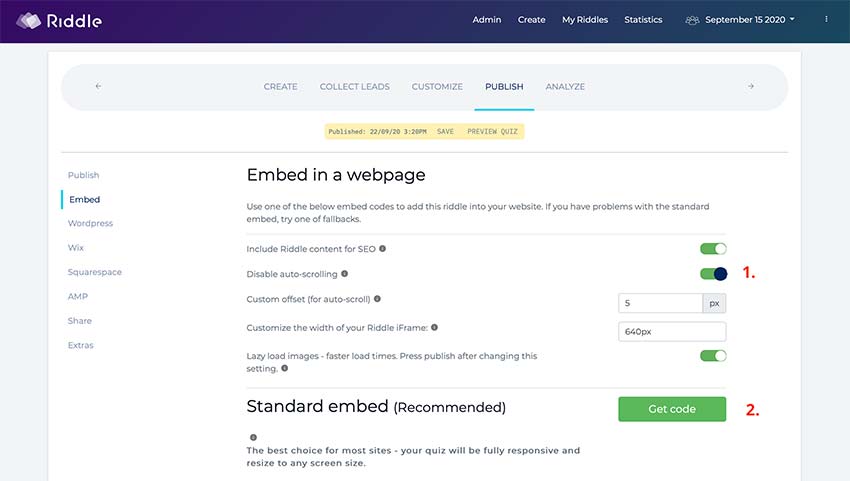
Task: Click the left arrow in step navigation
Action: click(98, 86)
